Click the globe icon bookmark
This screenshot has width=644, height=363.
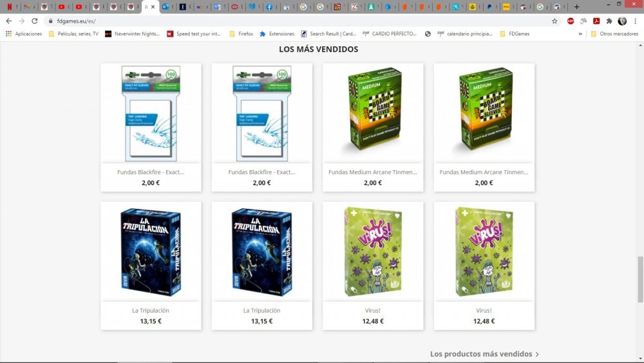428,34
